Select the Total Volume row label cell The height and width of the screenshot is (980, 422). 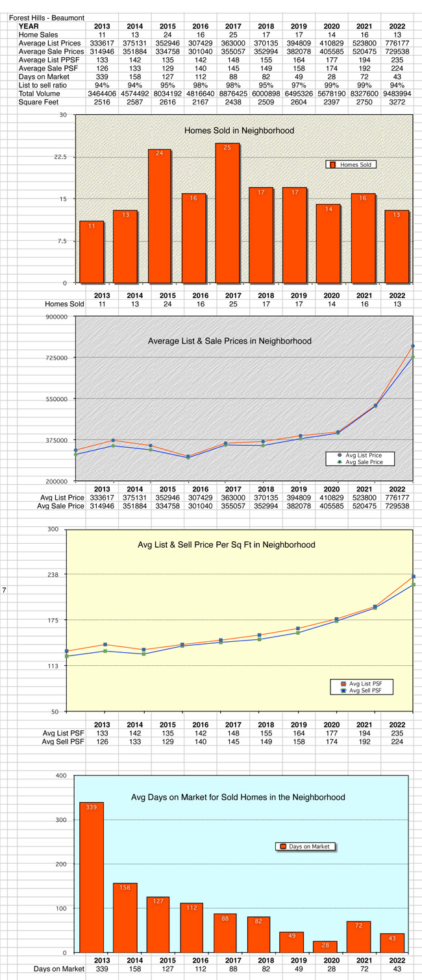click(39, 94)
